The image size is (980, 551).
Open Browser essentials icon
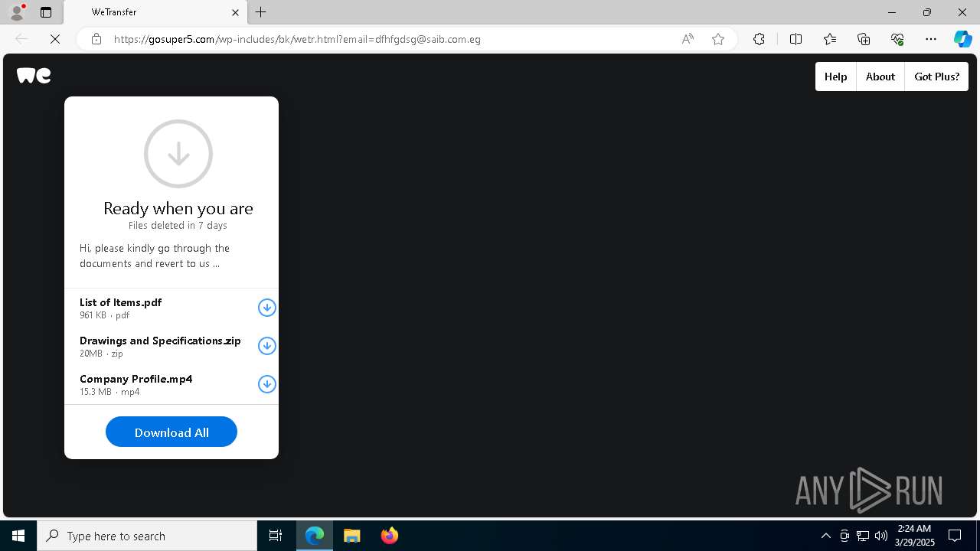[x=897, y=39]
